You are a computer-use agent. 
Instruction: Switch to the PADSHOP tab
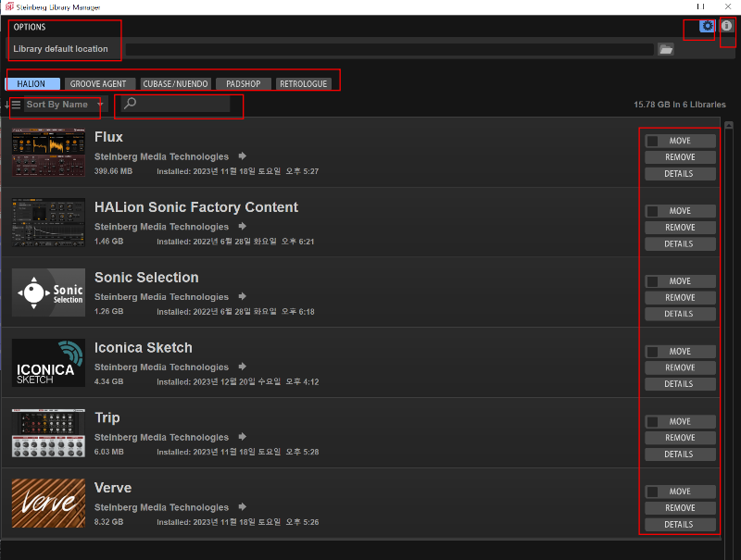[x=244, y=83]
